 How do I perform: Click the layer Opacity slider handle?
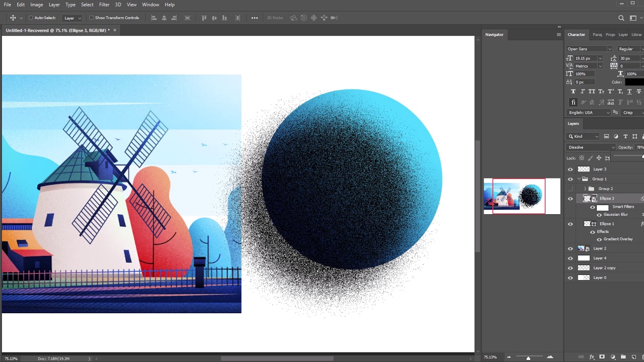coord(642,156)
